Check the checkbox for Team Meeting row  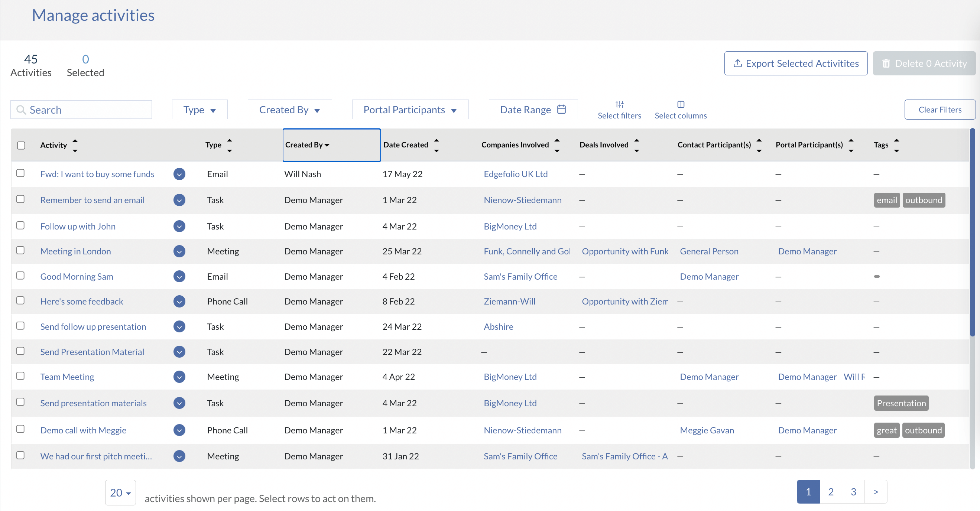point(20,376)
